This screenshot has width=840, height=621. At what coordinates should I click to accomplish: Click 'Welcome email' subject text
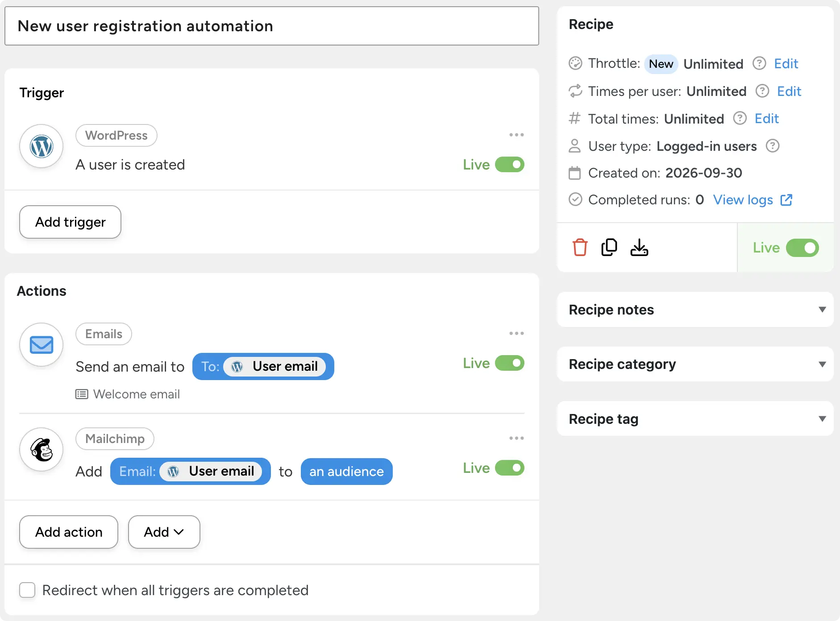(x=137, y=394)
